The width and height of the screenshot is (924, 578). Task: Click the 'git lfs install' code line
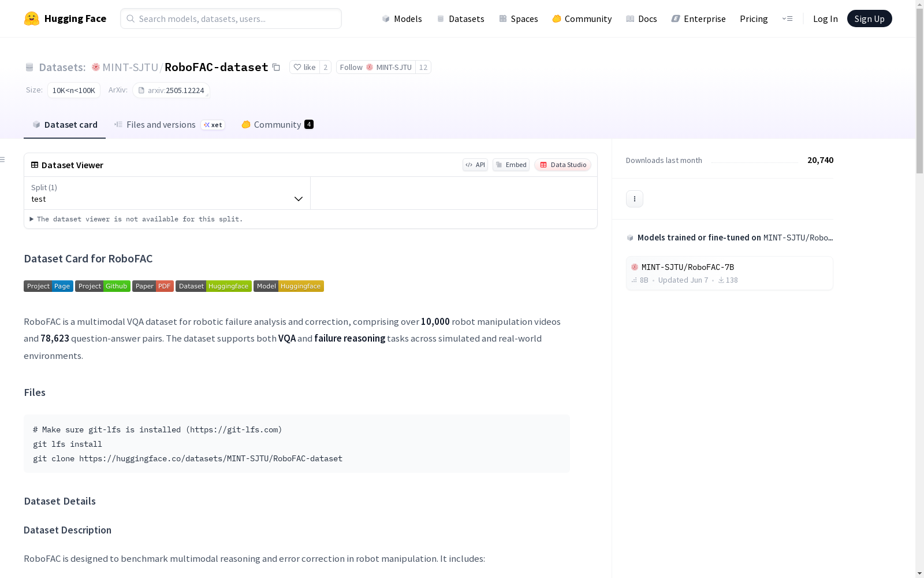(68, 444)
